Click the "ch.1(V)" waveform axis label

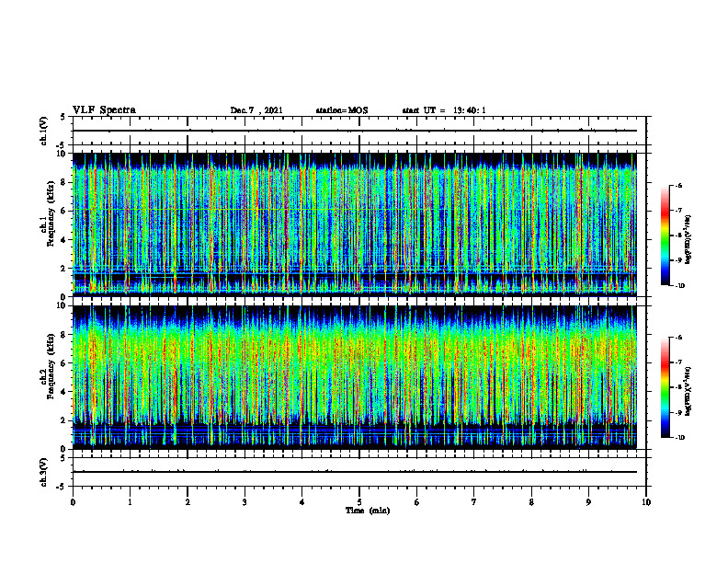pos(44,131)
